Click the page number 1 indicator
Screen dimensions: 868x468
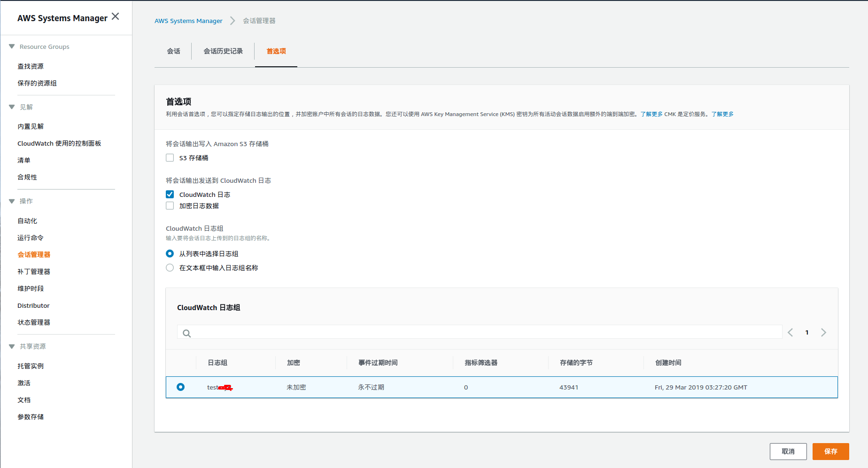(x=806, y=332)
